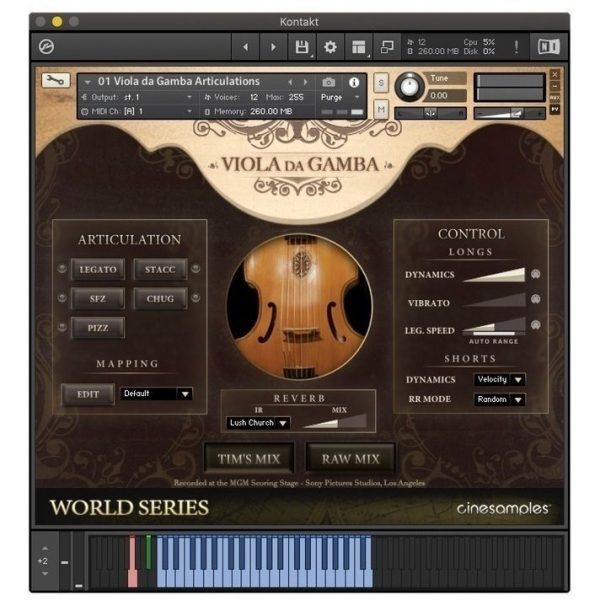Click the AUX button in header
Viewport: 600px width, 600px height.
[x=555, y=98]
